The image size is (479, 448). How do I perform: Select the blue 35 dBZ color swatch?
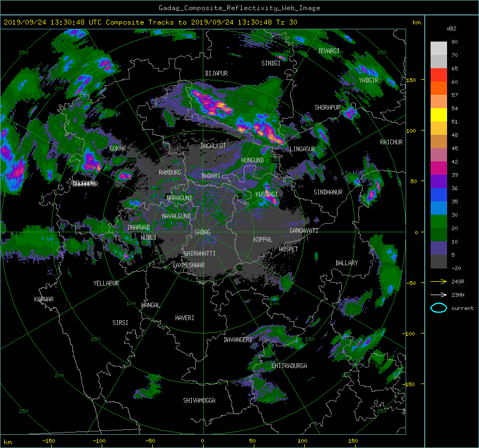(439, 194)
